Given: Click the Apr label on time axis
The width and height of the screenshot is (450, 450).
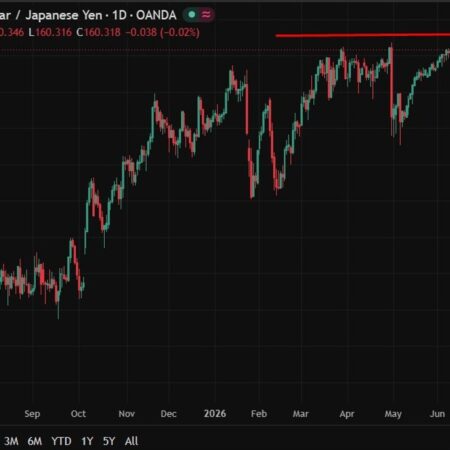Looking at the screenshot, I should pos(347,414).
